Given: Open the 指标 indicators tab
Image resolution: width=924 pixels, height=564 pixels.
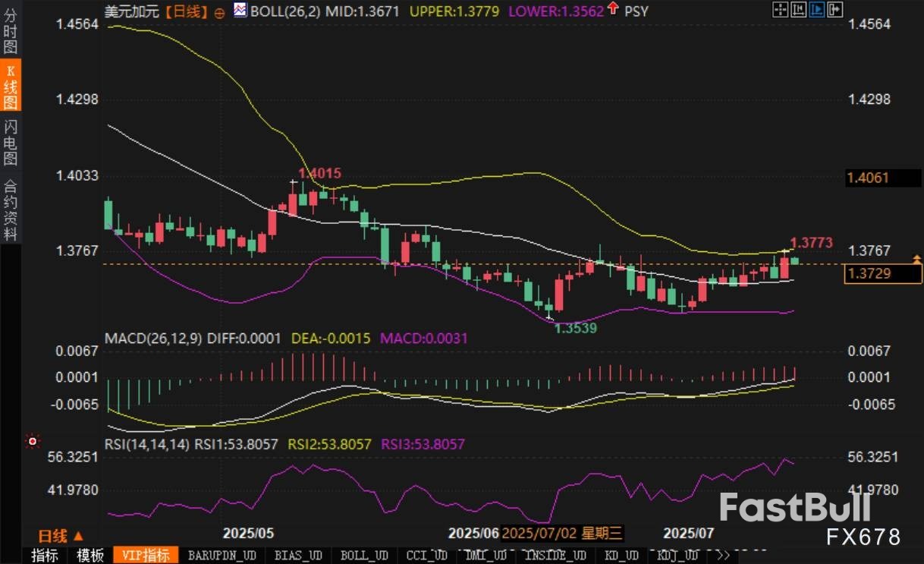Looking at the screenshot, I should pyautogui.click(x=45, y=556).
